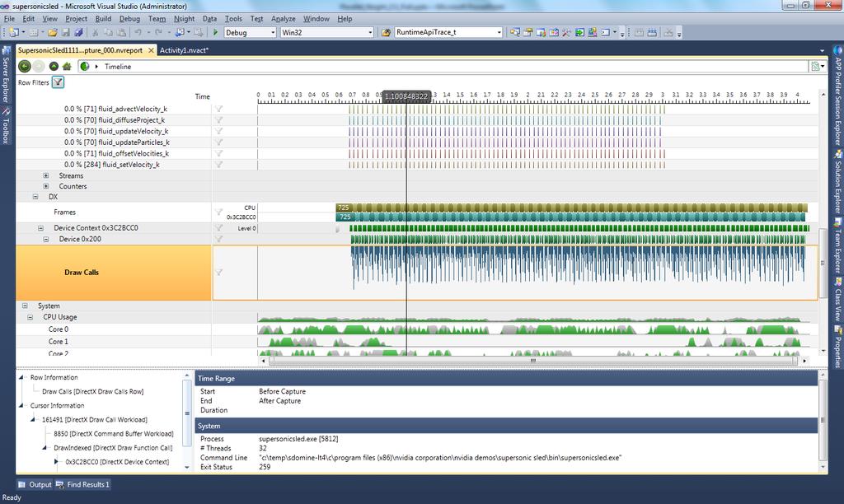Viewport: 844px width, 504px height.
Task: Open the Command Window toolbar icon
Action: tap(606, 32)
